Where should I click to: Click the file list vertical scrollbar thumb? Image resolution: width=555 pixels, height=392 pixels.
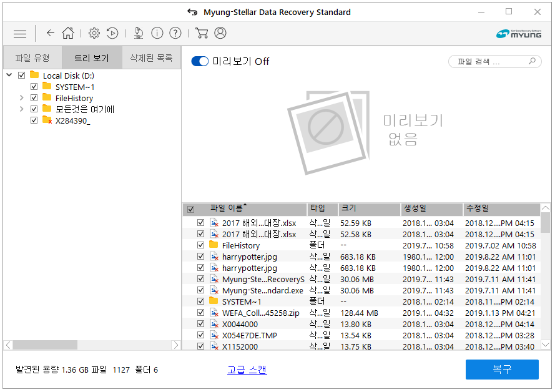coord(546,223)
